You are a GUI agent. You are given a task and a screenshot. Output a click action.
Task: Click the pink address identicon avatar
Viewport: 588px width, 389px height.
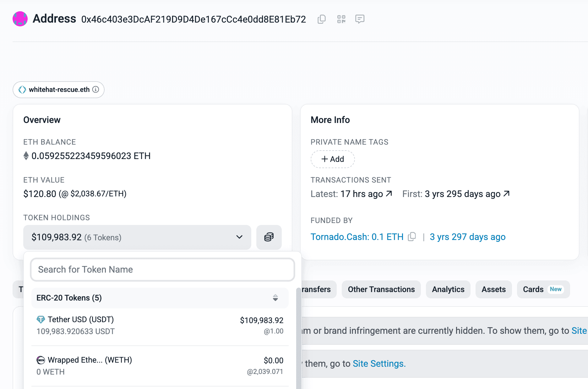(20, 19)
